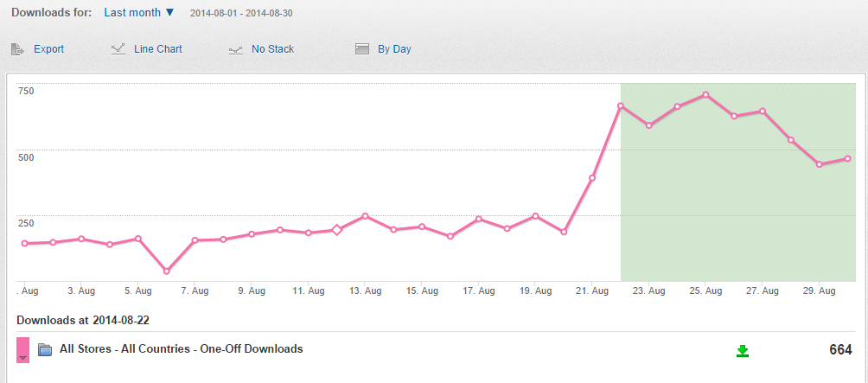Click the 750 y-axis label
This screenshot has height=383, width=868.
pyautogui.click(x=27, y=92)
